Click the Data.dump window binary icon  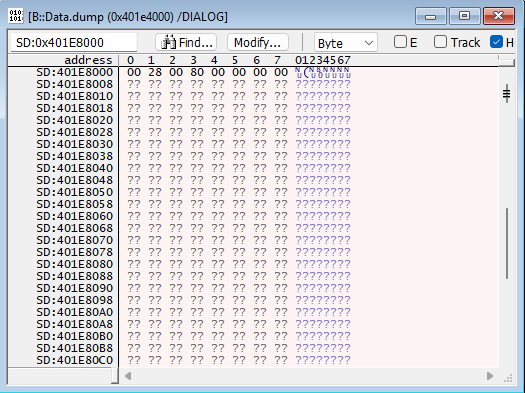[15, 16]
